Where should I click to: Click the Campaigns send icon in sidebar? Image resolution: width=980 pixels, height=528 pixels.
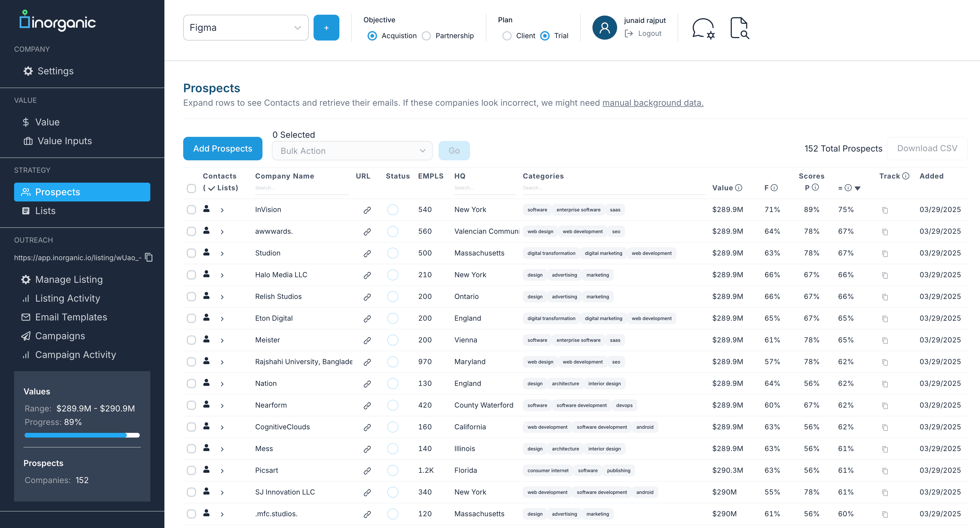[25, 336]
